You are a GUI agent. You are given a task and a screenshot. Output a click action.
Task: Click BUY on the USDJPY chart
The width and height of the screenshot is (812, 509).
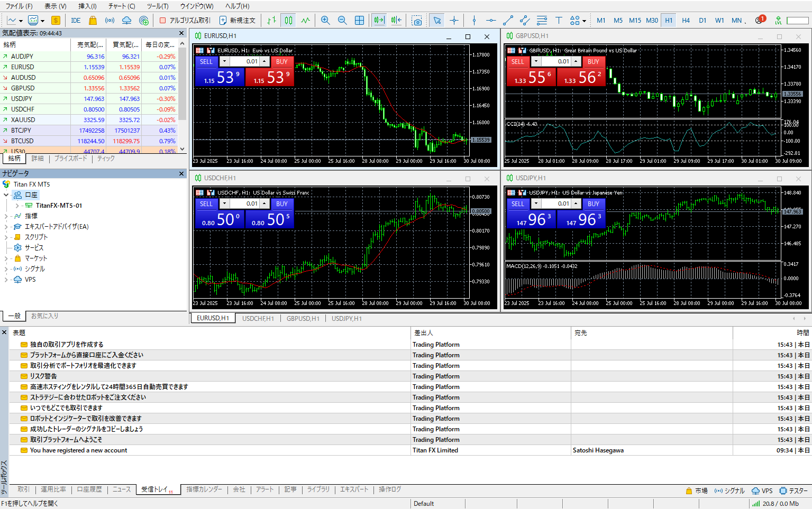point(594,203)
